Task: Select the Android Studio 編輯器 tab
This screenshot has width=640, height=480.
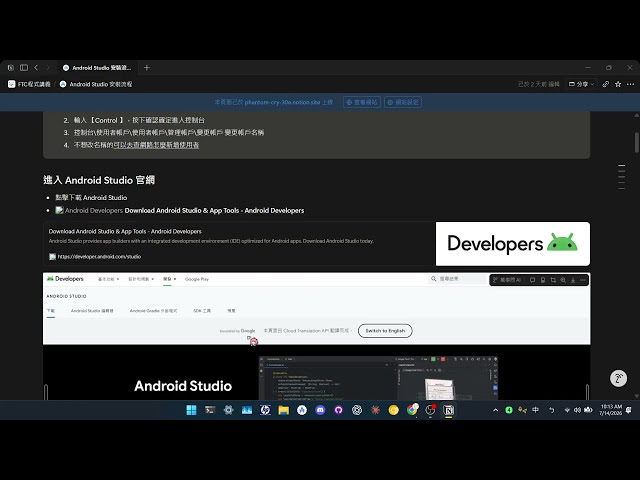Action: (92, 311)
